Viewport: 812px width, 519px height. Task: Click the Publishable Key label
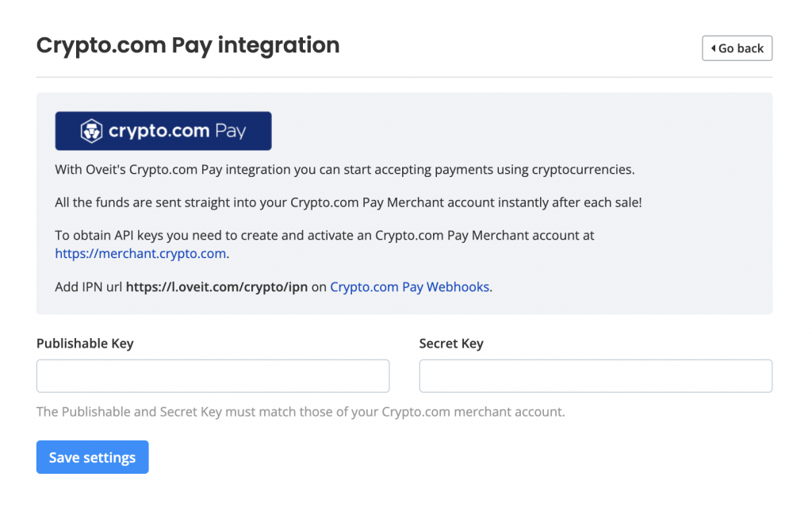pos(84,343)
